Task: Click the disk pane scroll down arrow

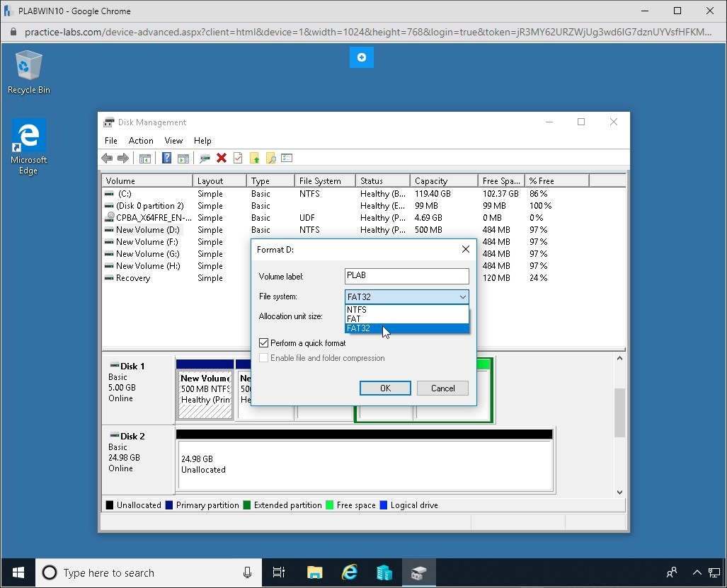Action: [619, 492]
